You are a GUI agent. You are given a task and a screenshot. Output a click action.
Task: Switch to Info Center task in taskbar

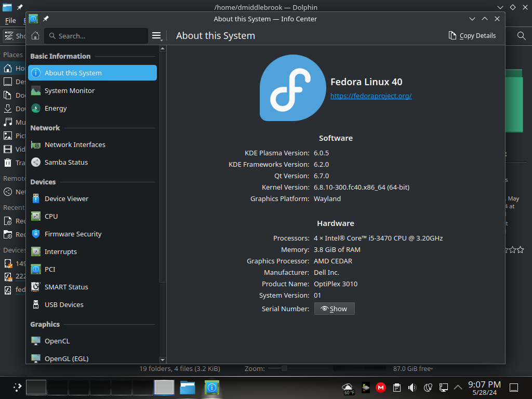point(212,388)
